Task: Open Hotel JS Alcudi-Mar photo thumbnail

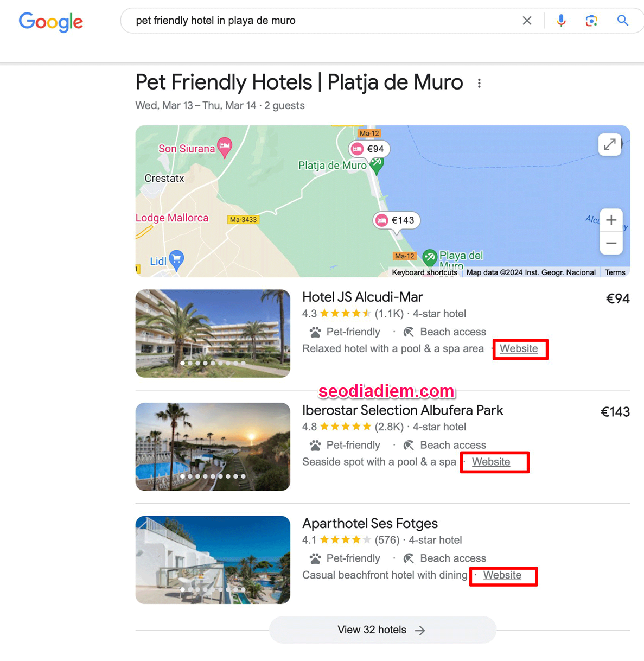Action: 213,333
